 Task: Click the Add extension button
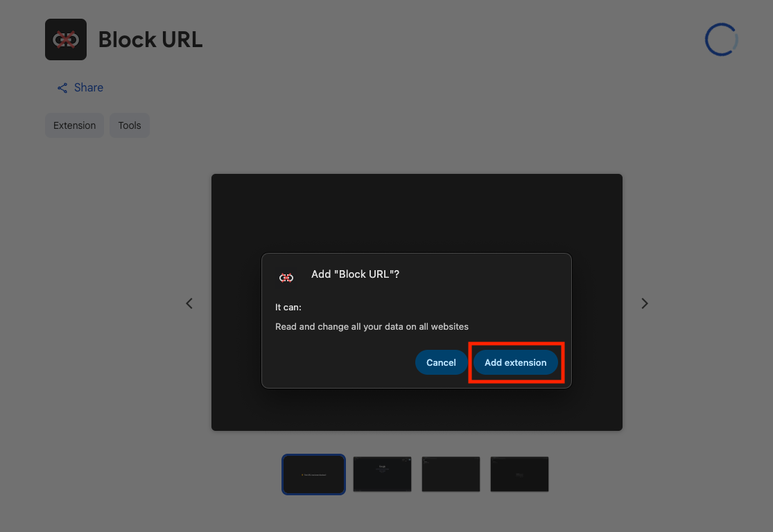coord(516,362)
